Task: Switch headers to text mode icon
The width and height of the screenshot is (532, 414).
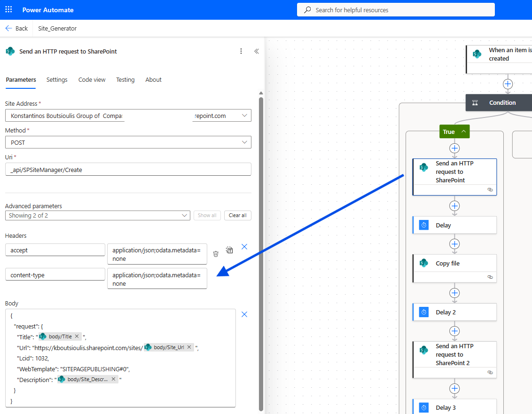Action: 229,250
